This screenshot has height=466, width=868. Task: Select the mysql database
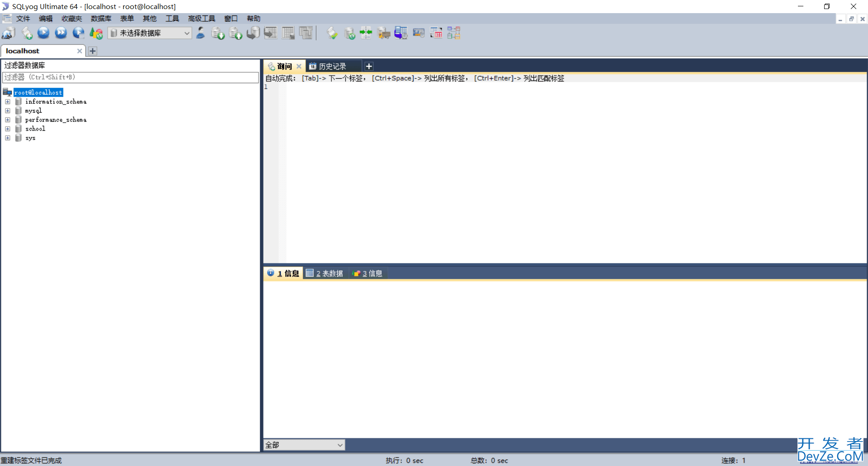coord(33,111)
